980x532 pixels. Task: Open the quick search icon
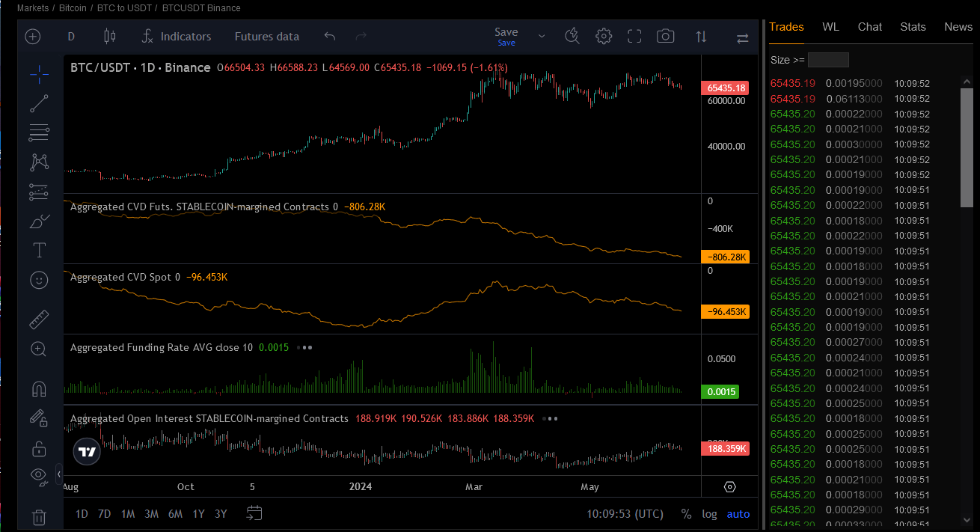click(x=572, y=37)
